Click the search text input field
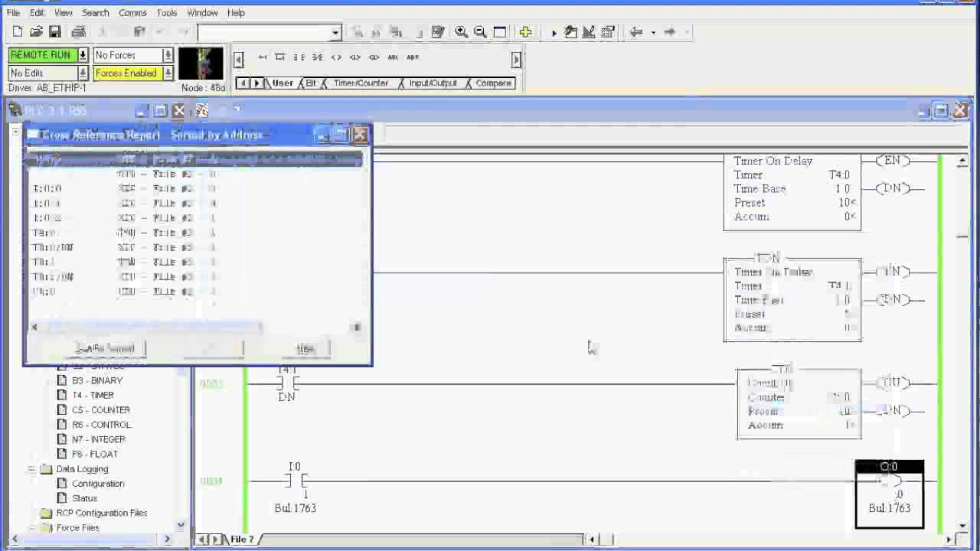The image size is (980, 551). point(263,32)
